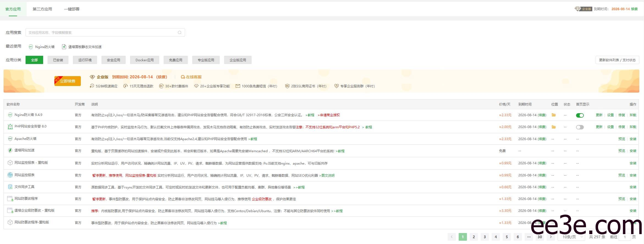Click the 2张SSL商用证书 shield icon
The width and height of the screenshot is (644, 244).
pyautogui.click(x=287, y=86)
